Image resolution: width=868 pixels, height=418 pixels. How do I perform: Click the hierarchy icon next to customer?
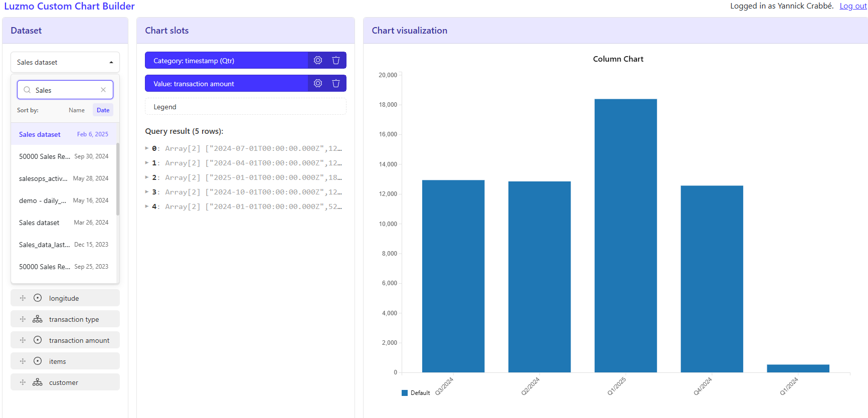point(38,382)
